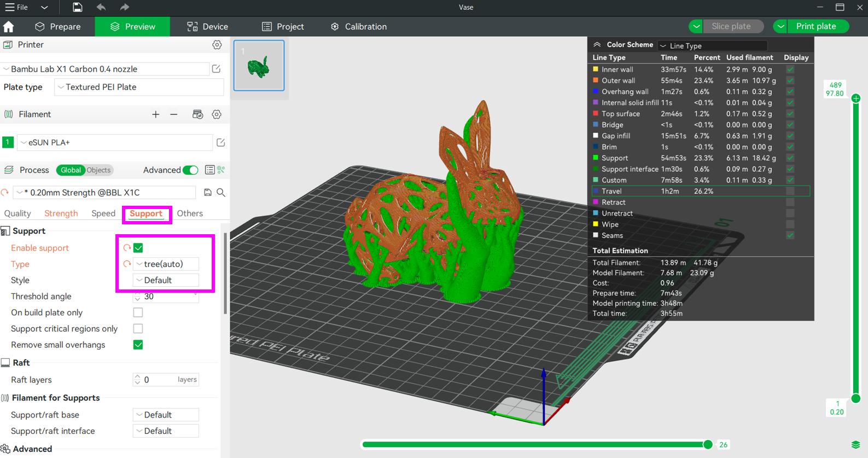Image resolution: width=868 pixels, height=458 pixels.
Task: Toggle the Enable support checkbox
Action: click(x=138, y=248)
